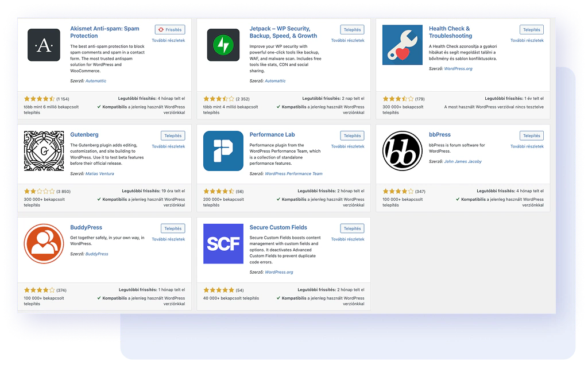Install the Jetpack plugin with Telepítés

(x=352, y=30)
